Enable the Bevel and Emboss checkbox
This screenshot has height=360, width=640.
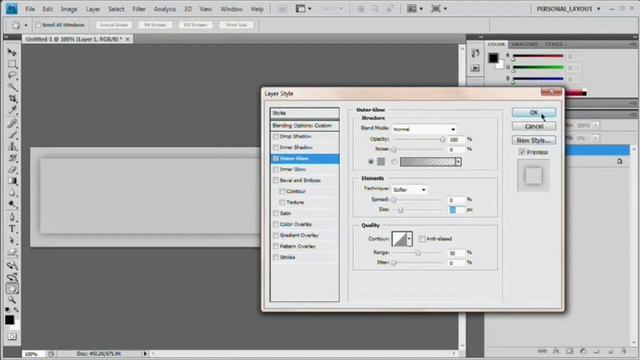276,180
